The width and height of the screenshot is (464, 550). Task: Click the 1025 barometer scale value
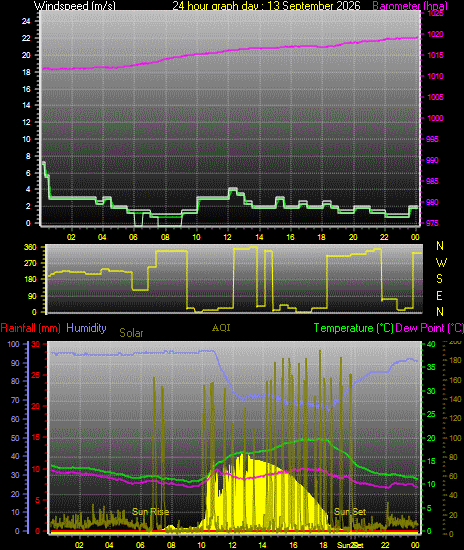click(x=435, y=13)
